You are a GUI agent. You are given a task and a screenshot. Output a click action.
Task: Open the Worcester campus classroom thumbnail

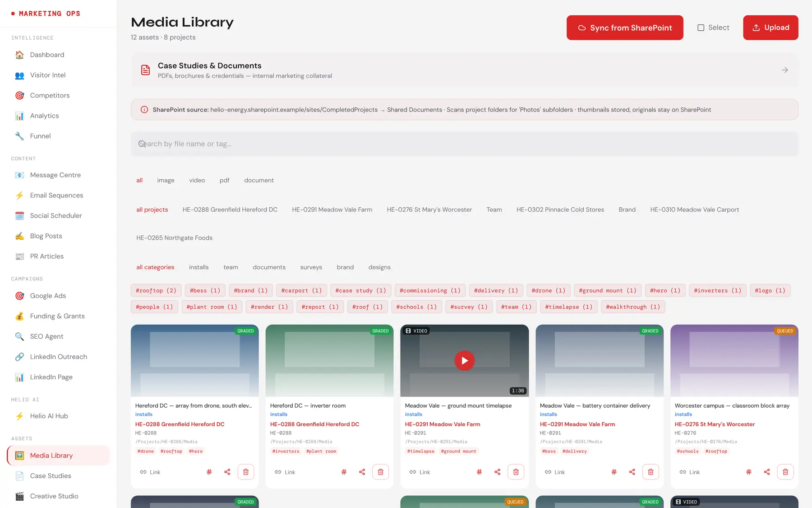734,360
